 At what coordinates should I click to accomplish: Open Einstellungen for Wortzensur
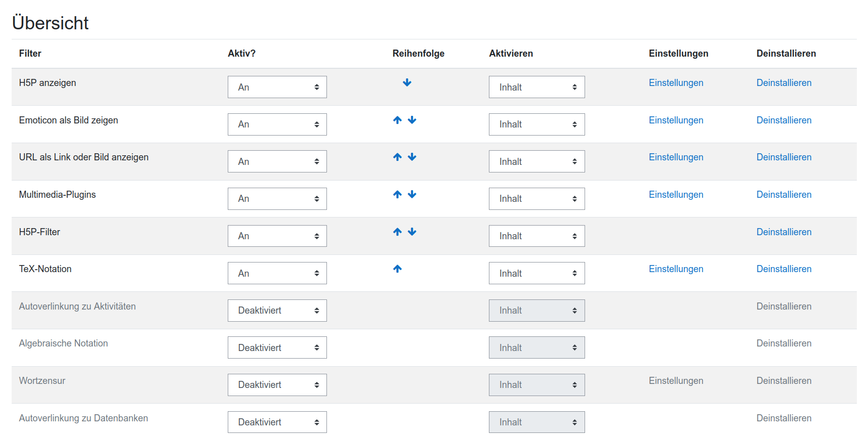click(x=676, y=381)
